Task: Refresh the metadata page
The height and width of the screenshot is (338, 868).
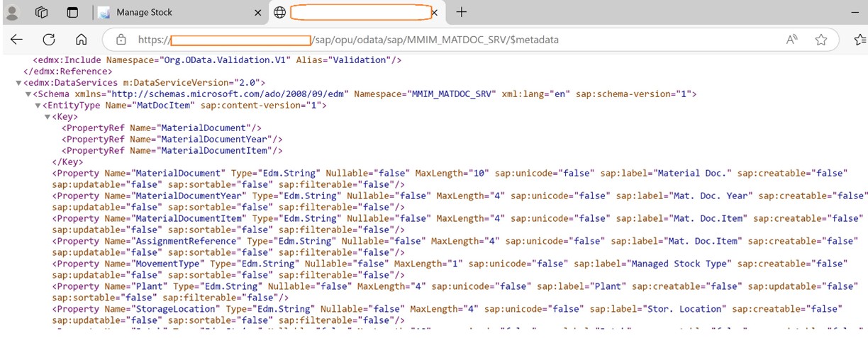Action: point(48,40)
